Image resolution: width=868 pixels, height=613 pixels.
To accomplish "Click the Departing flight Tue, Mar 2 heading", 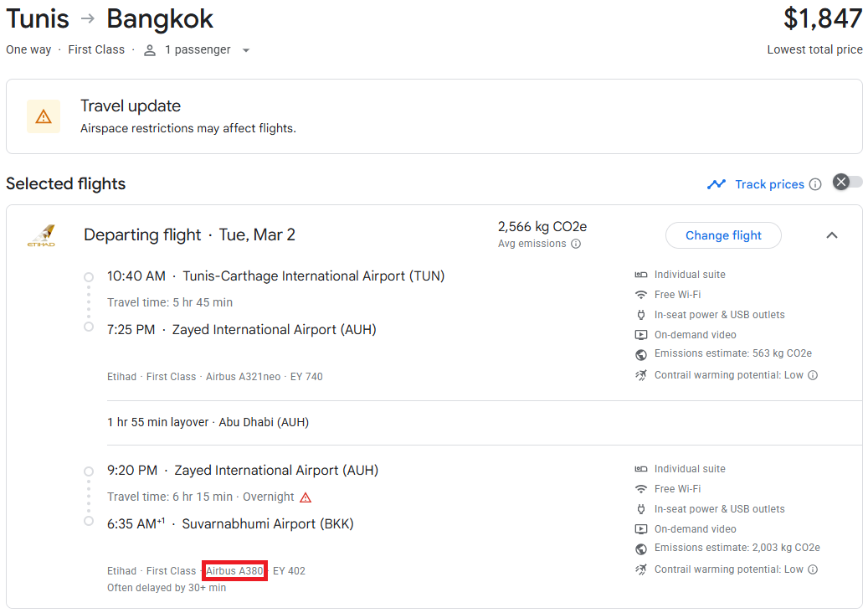I will [x=189, y=234].
